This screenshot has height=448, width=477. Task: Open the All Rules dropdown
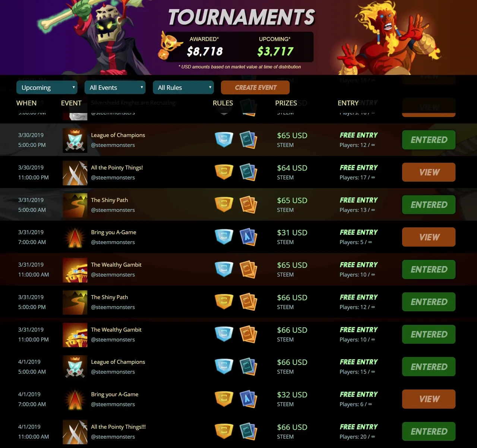[183, 88]
